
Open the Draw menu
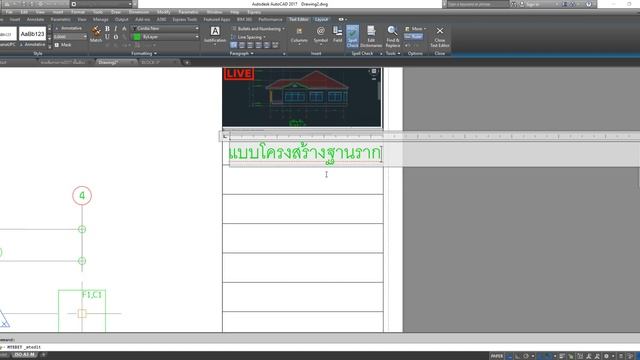(116, 12)
